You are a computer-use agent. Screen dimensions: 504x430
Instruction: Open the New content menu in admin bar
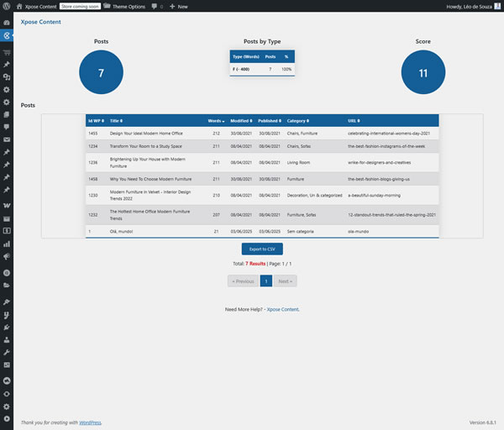click(x=178, y=7)
